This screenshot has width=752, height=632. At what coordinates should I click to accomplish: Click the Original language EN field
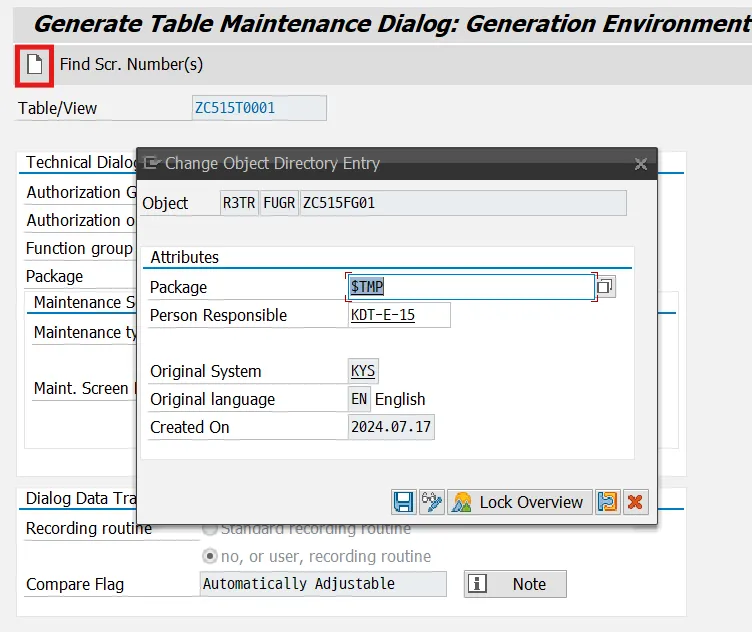click(x=359, y=399)
